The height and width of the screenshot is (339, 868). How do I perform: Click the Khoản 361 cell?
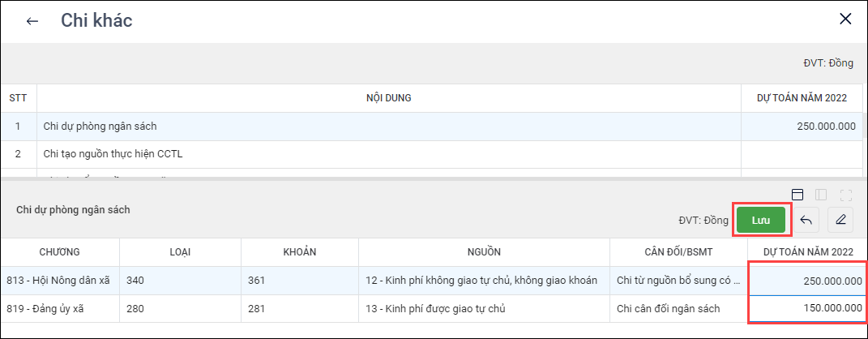coord(300,281)
